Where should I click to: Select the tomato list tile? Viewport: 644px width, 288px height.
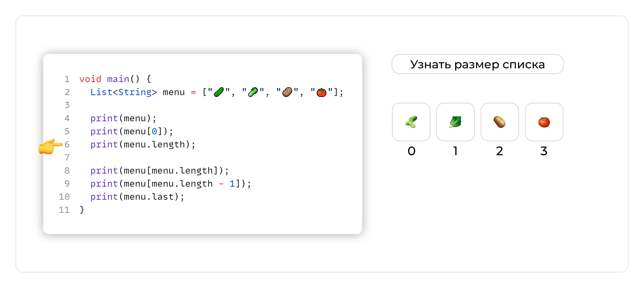point(544,122)
